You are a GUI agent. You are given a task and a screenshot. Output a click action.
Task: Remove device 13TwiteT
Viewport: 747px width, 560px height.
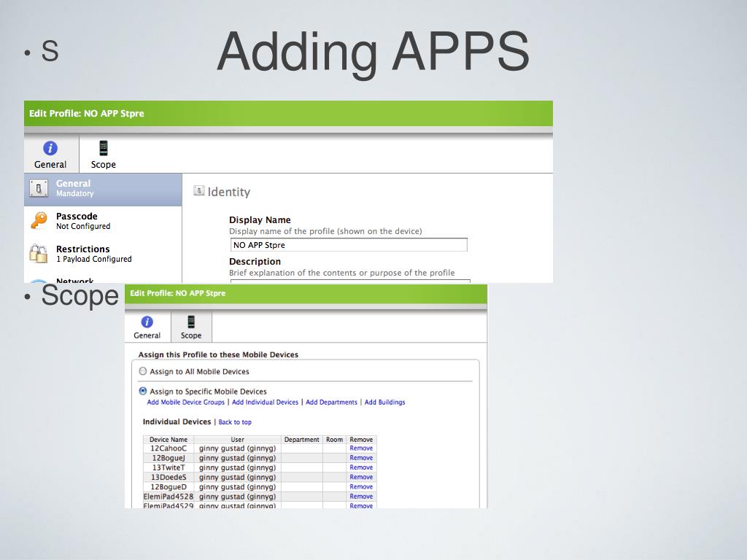(361, 467)
